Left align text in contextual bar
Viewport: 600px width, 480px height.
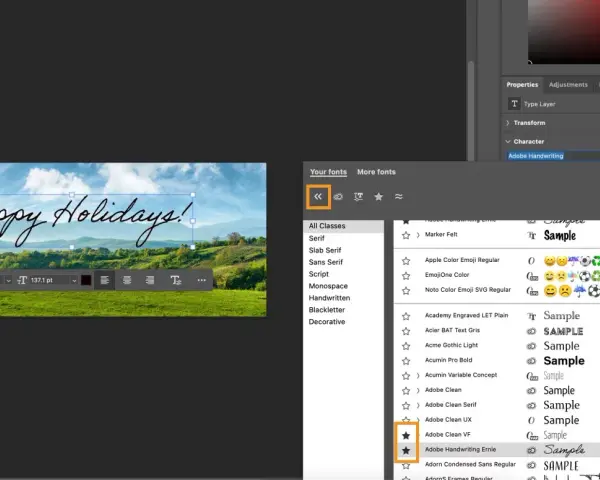pyautogui.click(x=104, y=280)
